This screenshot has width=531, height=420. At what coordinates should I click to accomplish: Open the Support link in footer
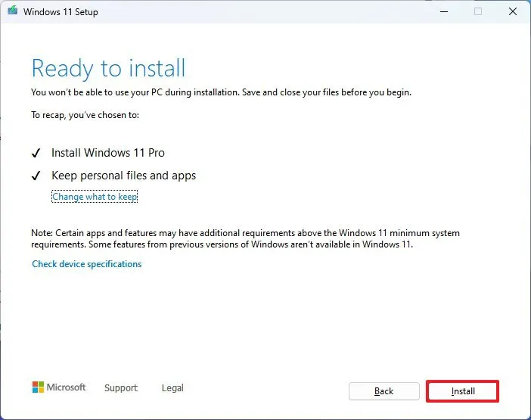pyautogui.click(x=121, y=388)
